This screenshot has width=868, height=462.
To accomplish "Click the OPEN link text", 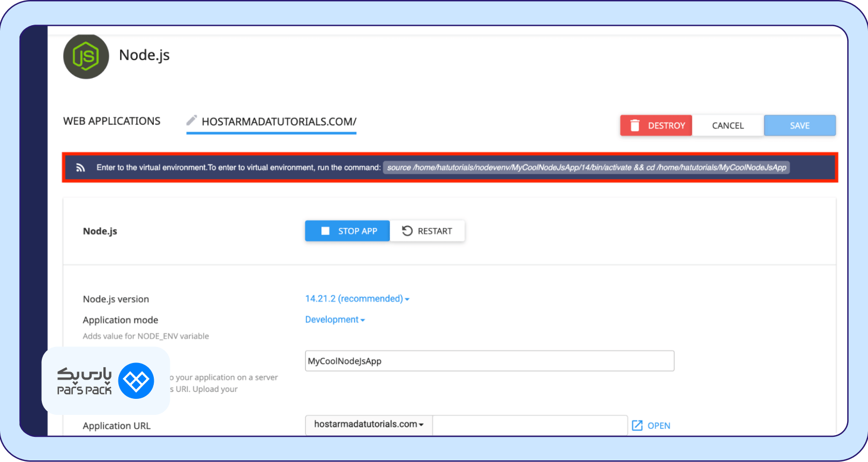I will 659,426.
